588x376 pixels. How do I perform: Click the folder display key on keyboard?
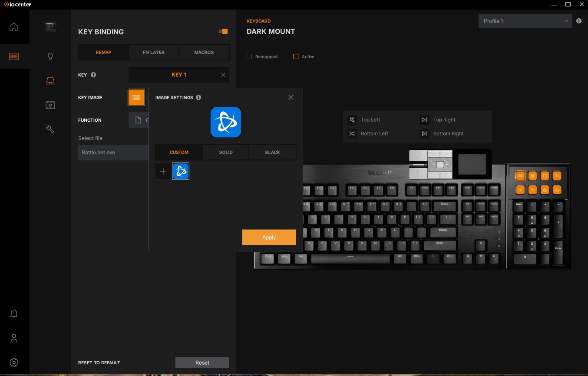coord(545,176)
